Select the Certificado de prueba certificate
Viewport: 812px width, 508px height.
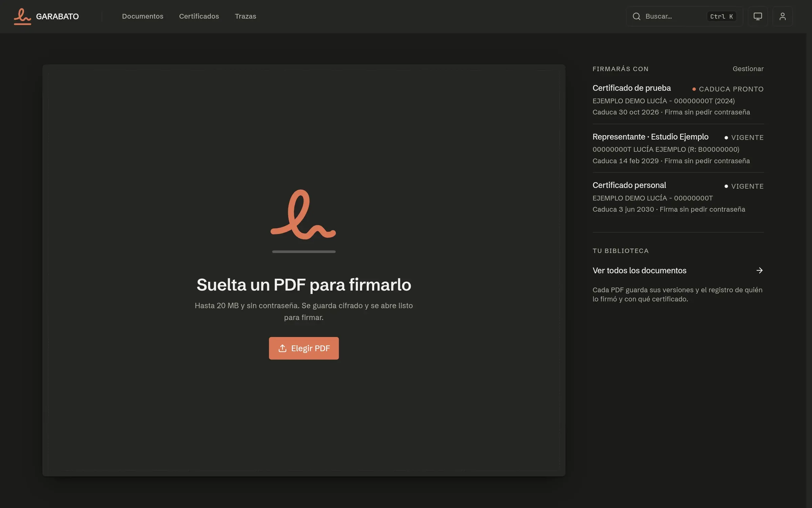click(678, 100)
